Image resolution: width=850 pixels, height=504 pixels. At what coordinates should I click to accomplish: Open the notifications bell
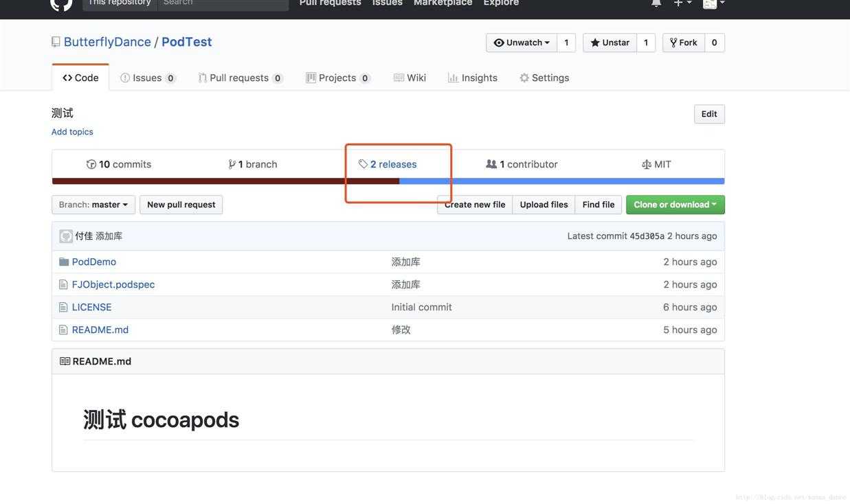tap(656, 3)
